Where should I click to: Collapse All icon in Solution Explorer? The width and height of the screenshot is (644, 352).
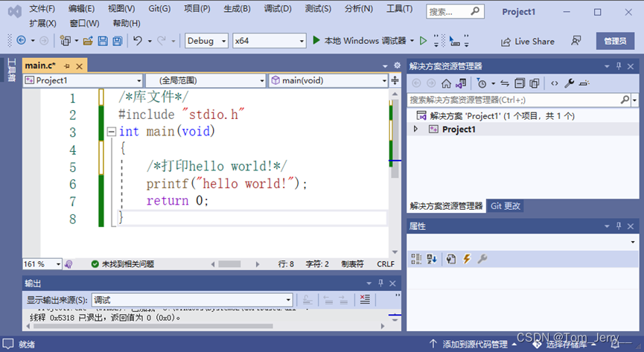click(520, 83)
